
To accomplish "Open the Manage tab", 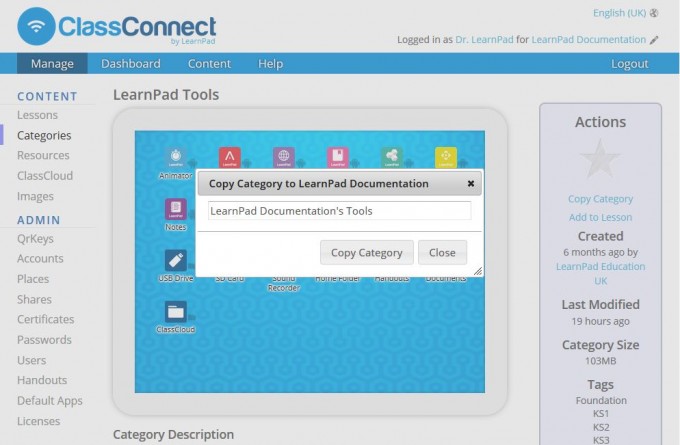I will (52, 63).
